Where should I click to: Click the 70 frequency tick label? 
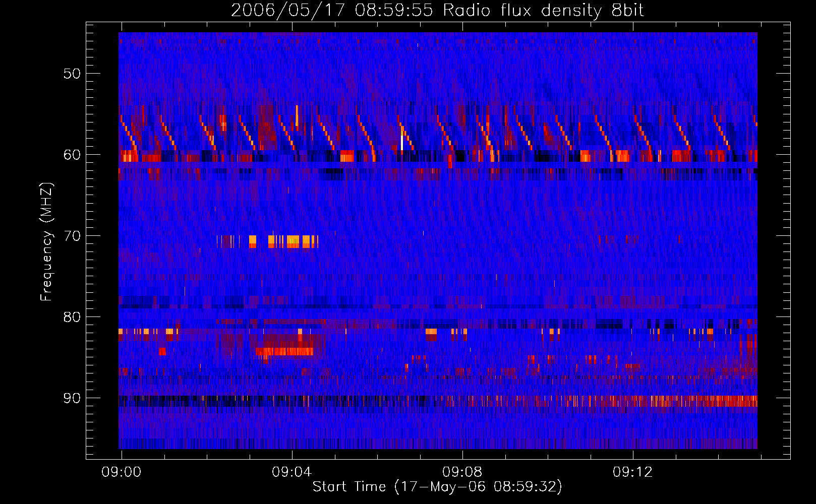point(72,236)
